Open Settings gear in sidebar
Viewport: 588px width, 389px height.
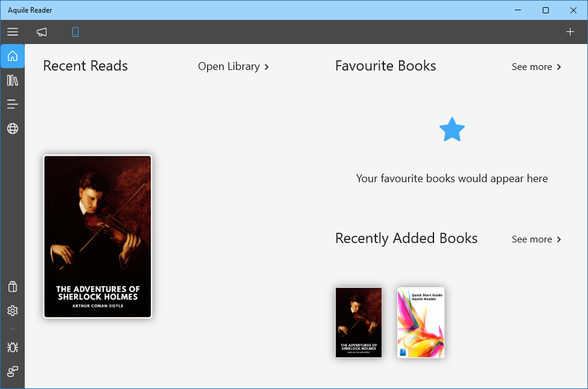12,311
